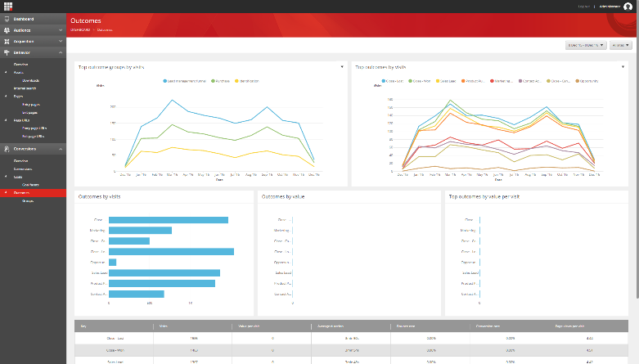
Task: Expand the Audience section chevron
Action: (61, 30)
